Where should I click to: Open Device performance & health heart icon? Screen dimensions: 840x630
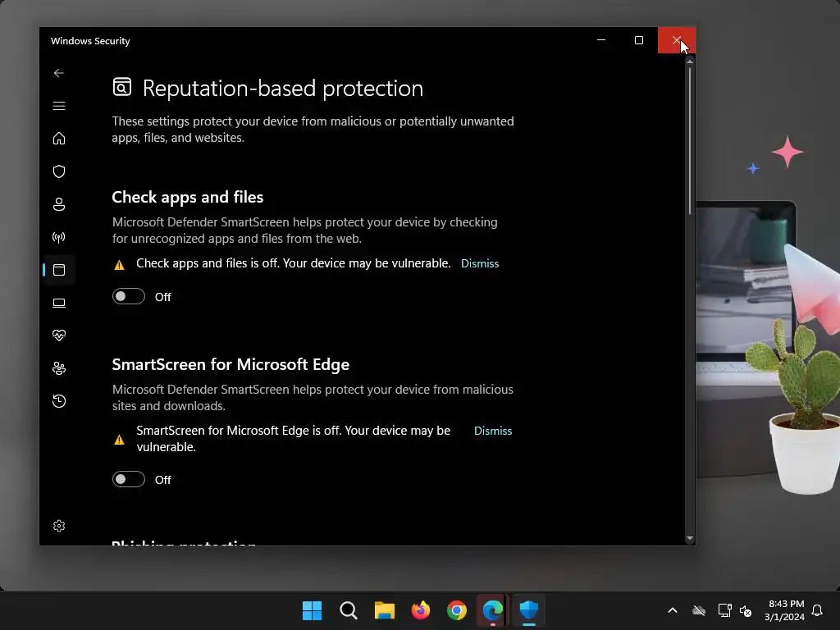click(59, 336)
